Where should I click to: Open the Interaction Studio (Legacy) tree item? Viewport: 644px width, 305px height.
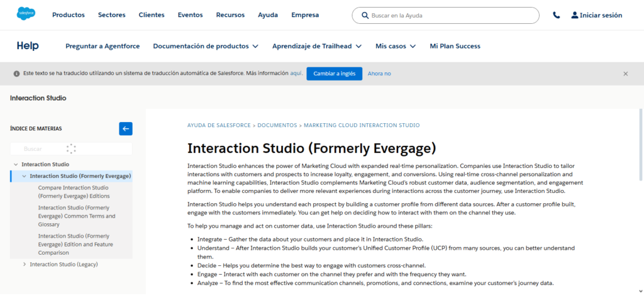pos(64,265)
